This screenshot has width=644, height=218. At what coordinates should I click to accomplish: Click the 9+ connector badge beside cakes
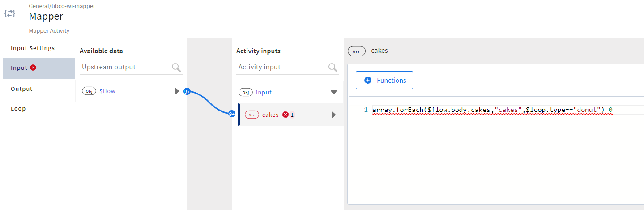click(x=232, y=114)
